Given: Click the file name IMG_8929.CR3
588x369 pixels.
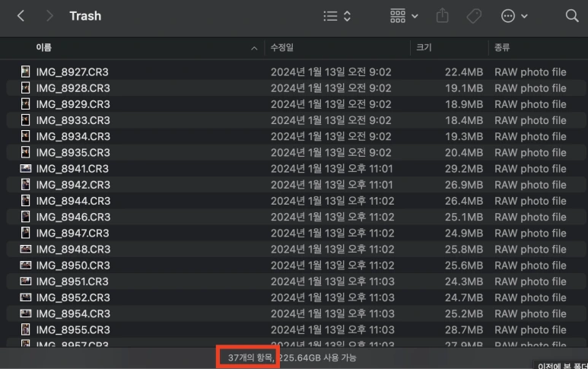Looking at the screenshot, I should pyautogui.click(x=73, y=104).
